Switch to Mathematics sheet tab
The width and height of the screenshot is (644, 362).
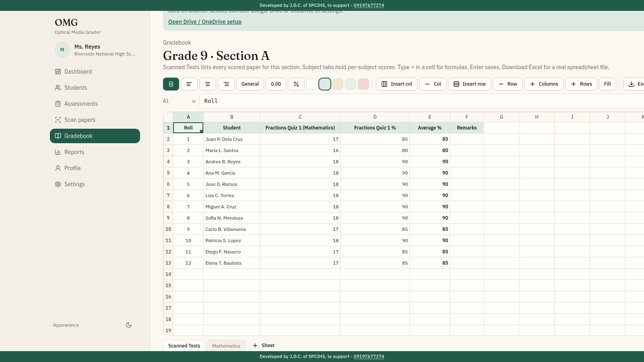pyautogui.click(x=226, y=346)
